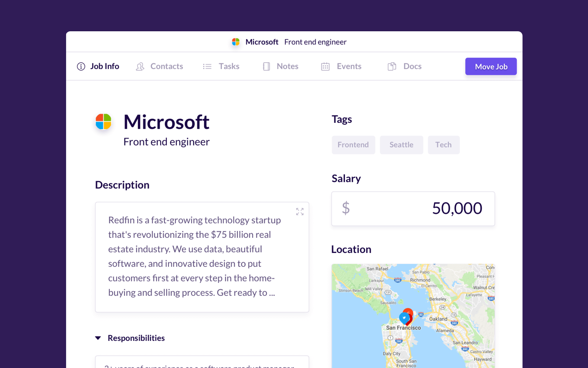Click the blue Twitter map pin
The image size is (588, 368).
[x=404, y=318]
